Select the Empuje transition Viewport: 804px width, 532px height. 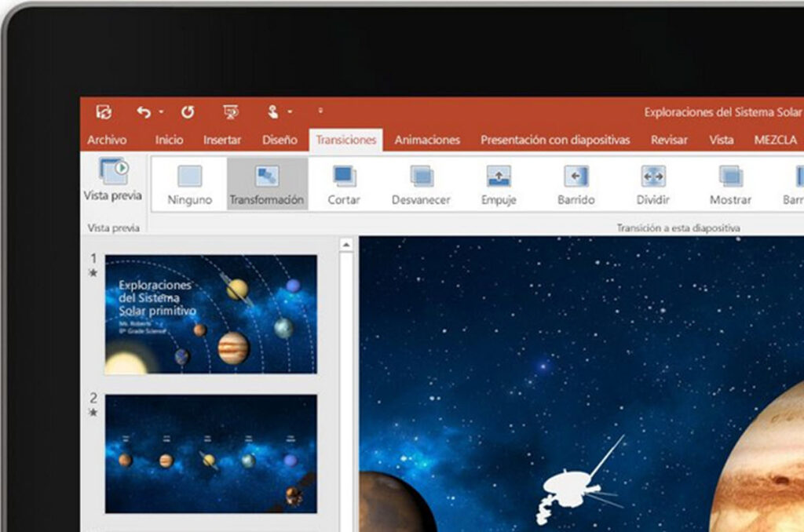499,185
